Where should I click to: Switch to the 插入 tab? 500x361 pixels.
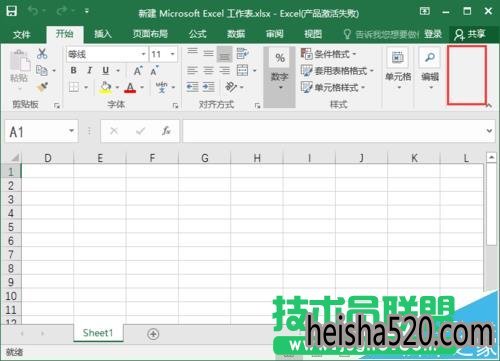[102, 34]
